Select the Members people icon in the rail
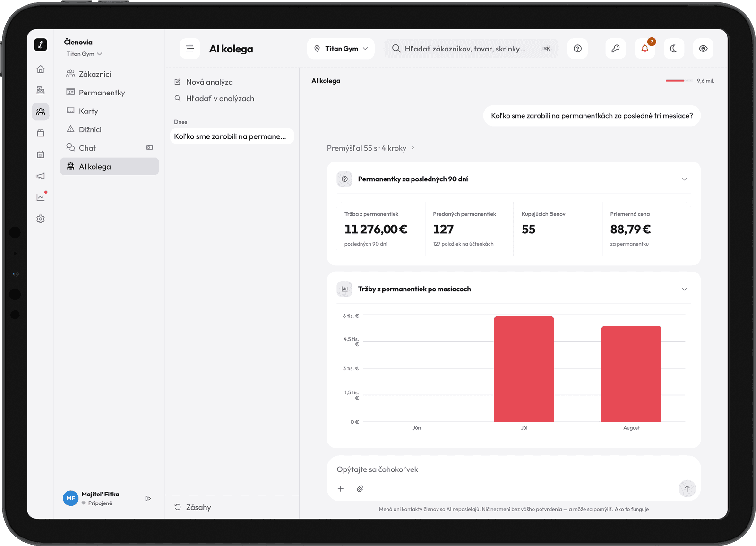The height and width of the screenshot is (546, 756). tap(41, 111)
